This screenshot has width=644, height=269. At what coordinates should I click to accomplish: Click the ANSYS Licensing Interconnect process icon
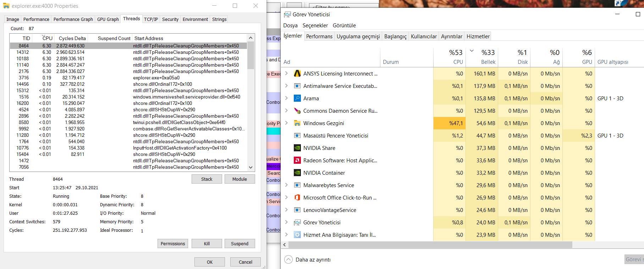[x=297, y=74]
